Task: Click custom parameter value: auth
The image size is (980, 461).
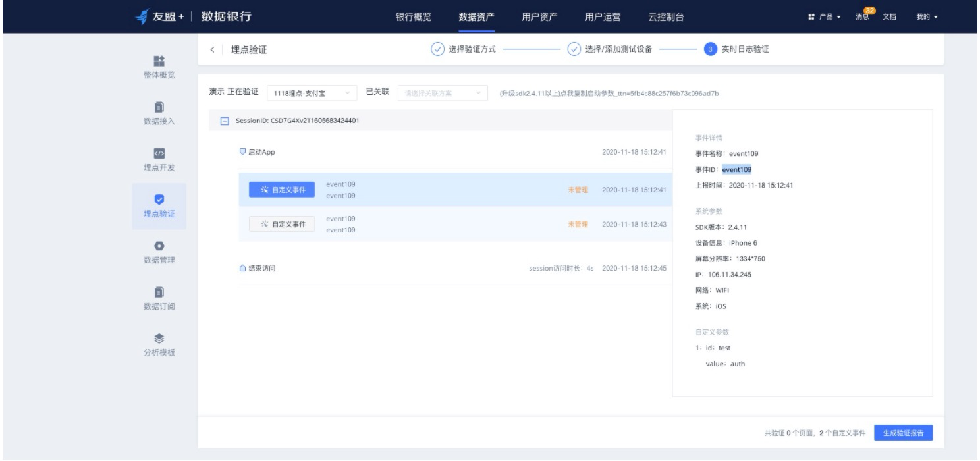Action: [725, 363]
